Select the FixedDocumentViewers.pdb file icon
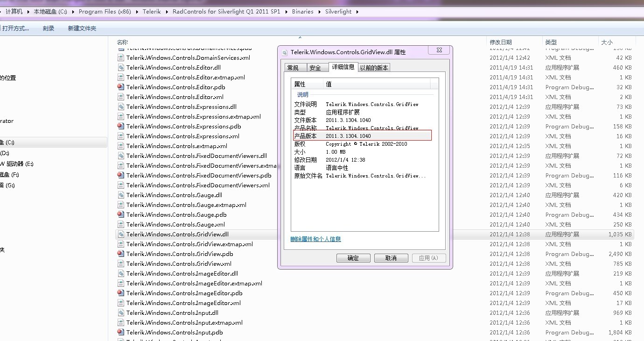Screen dimensions: 644x341 coord(121,176)
